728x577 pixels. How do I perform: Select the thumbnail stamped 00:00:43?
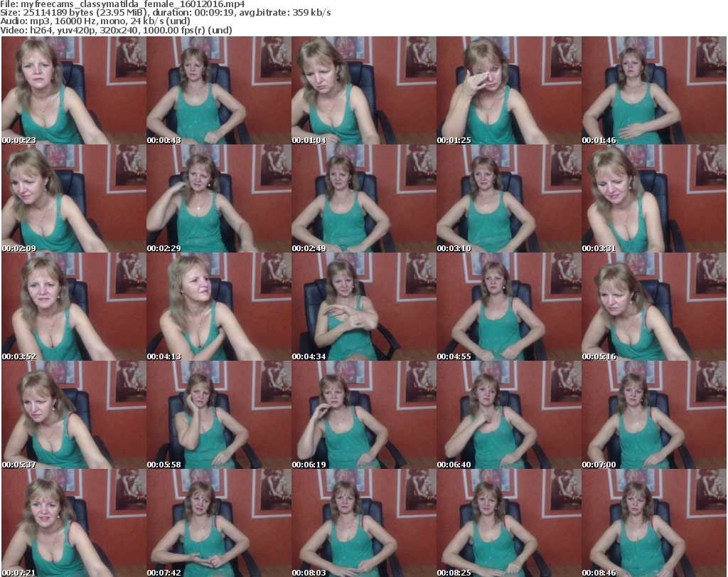(x=219, y=90)
